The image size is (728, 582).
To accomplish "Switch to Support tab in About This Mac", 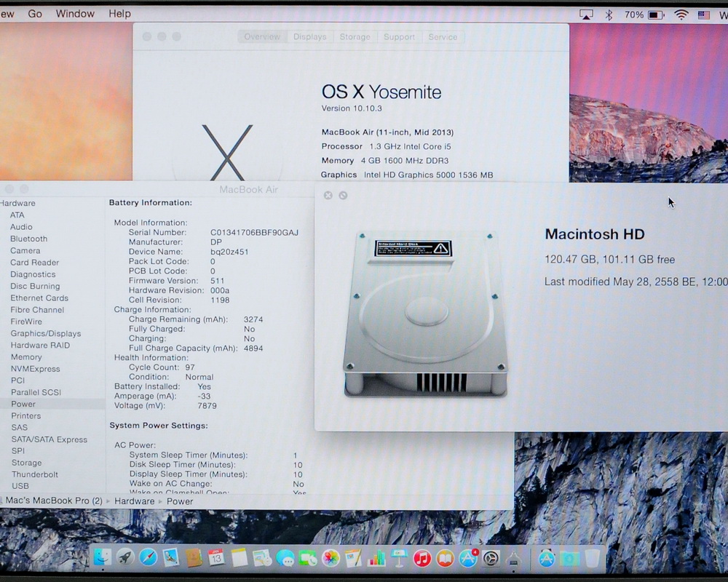I will (399, 36).
